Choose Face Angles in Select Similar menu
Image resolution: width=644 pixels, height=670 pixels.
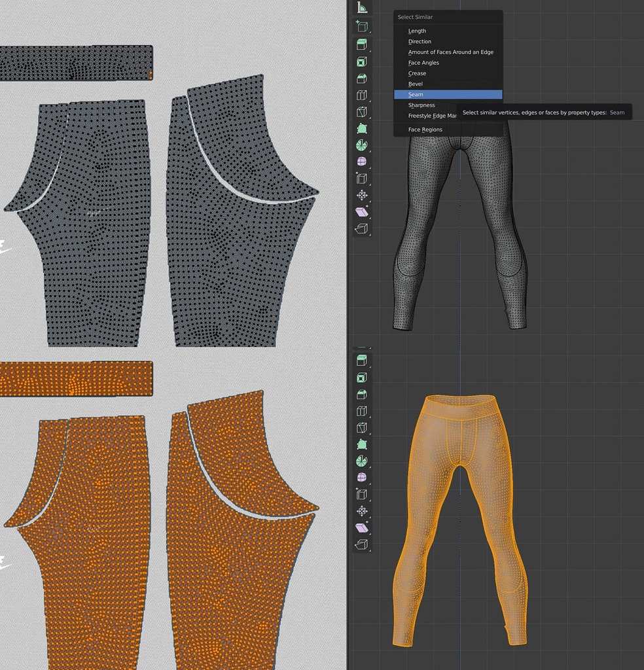(448, 63)
